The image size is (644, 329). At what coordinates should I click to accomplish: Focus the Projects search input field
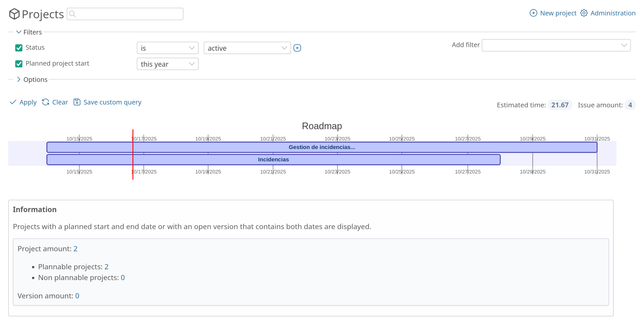point(129,14)
